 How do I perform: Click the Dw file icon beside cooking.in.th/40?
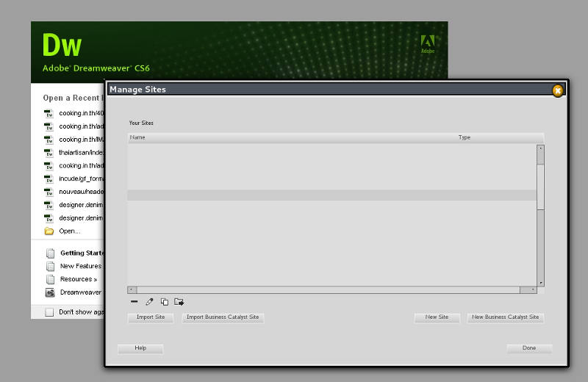pos(49,113)
